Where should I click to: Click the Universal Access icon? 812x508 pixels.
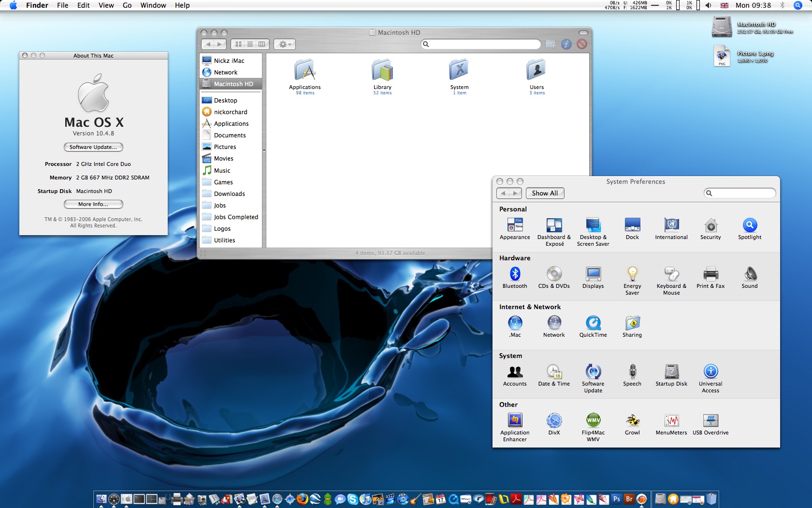(710, 372)
